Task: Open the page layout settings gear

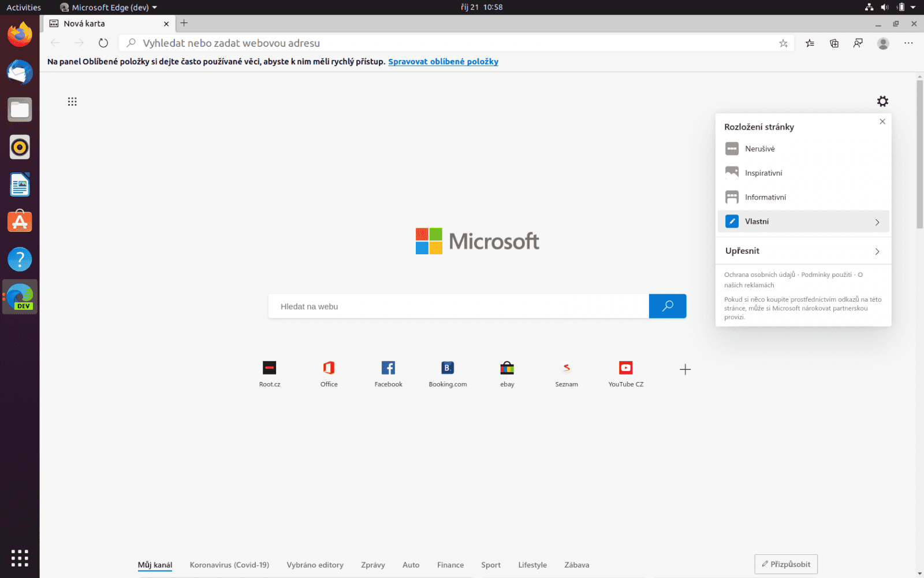Action: tap(883, 101)
